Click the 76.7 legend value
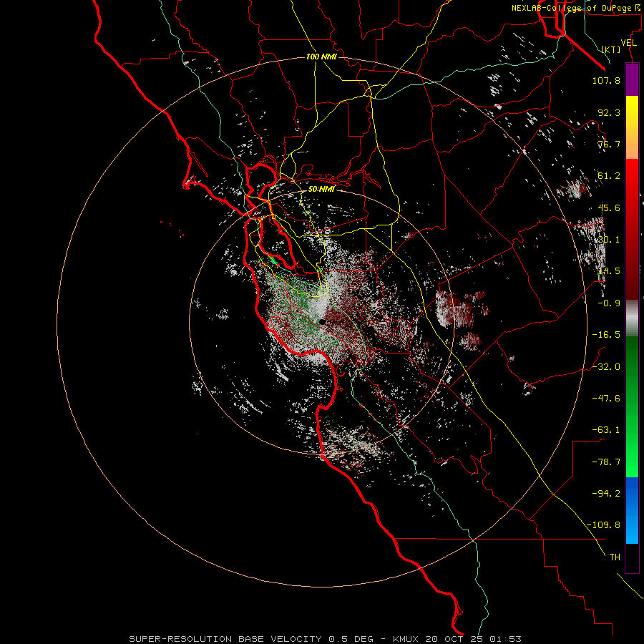The height and width of the screenshot is (644, 644). pos(609,144)
